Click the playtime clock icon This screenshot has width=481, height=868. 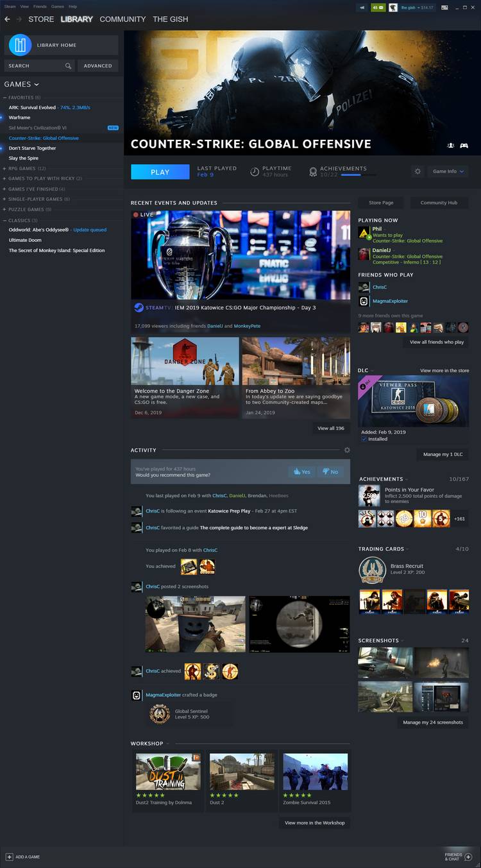click(255, 171)
